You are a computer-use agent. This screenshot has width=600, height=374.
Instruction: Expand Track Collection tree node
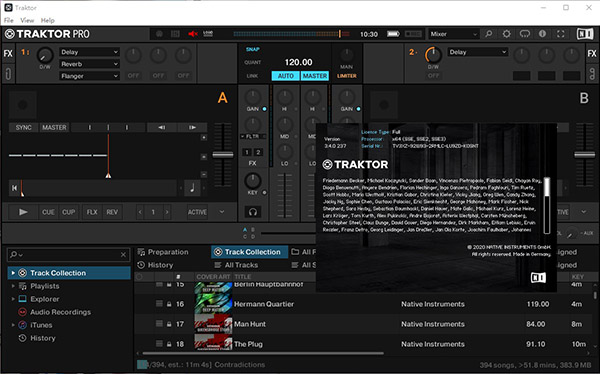[x=13, y=273]
